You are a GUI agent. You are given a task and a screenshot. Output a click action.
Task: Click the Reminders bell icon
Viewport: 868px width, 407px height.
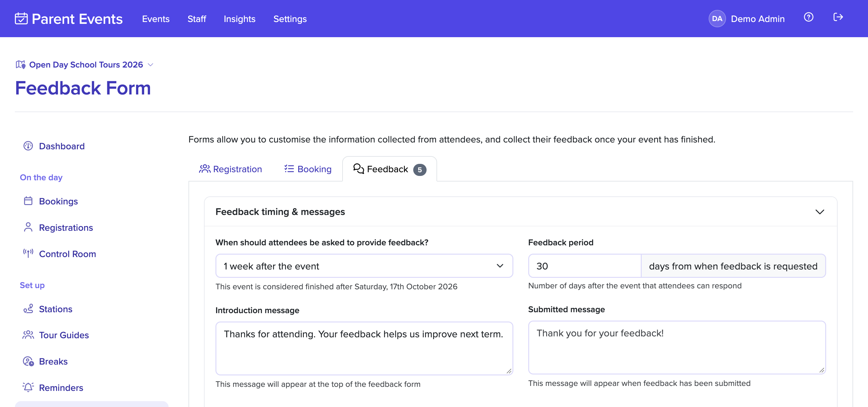(28, 387)
